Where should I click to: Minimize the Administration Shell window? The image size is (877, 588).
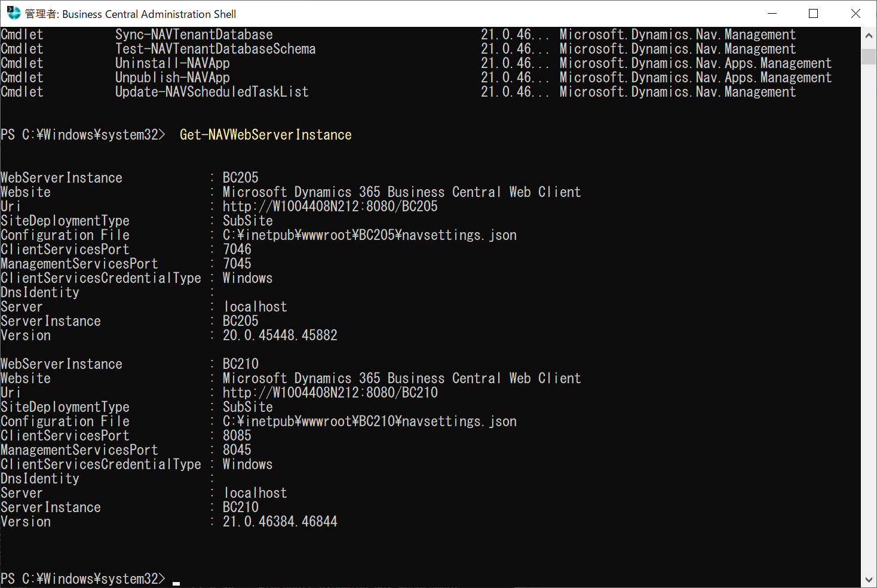[771, 13]
